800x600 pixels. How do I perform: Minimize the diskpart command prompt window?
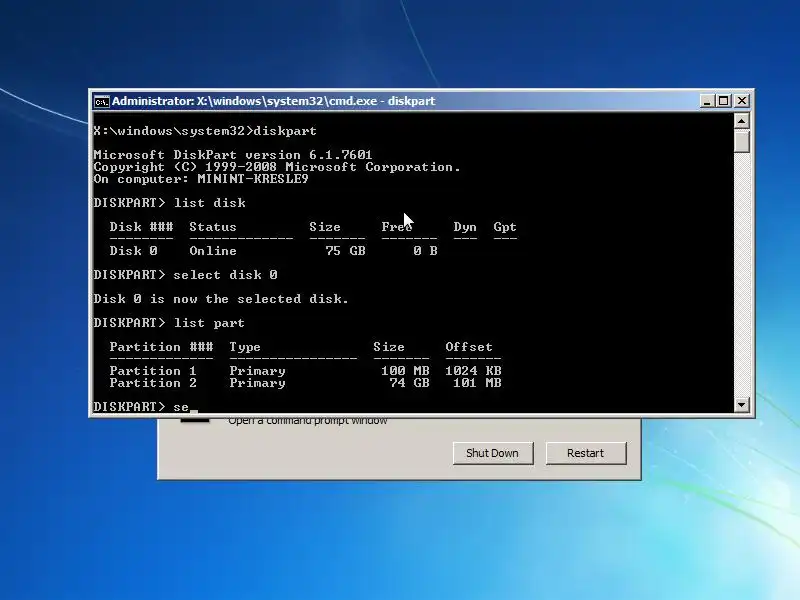click(707, 101)
